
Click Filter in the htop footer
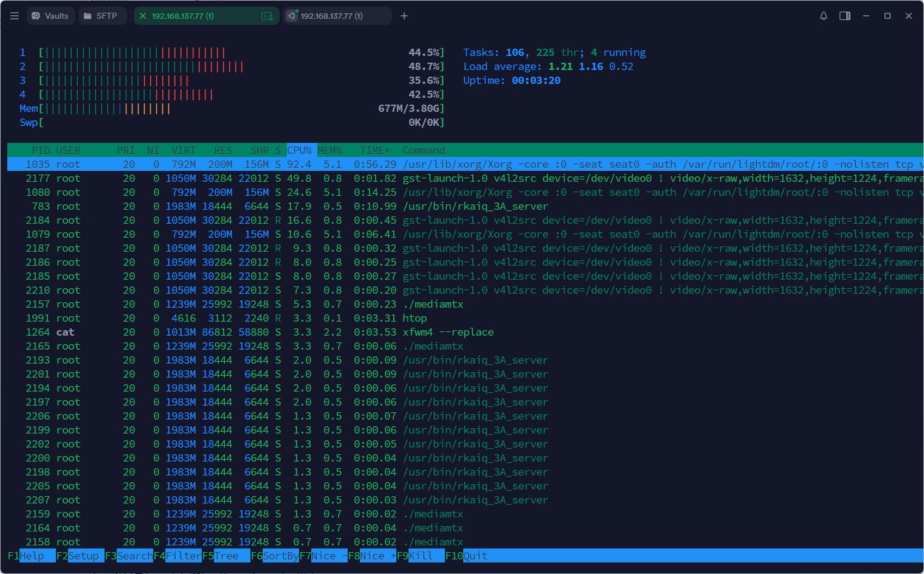(x=183, y=556)
